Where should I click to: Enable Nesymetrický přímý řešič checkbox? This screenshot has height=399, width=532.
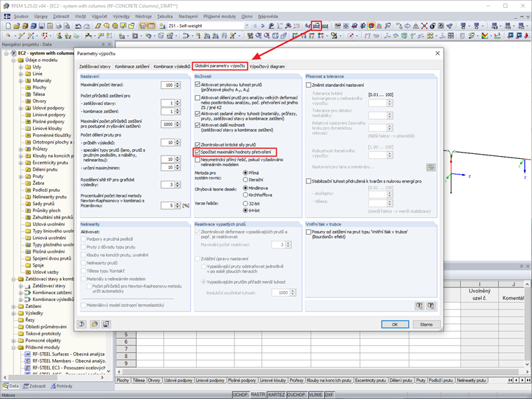(x=197, y=160)
